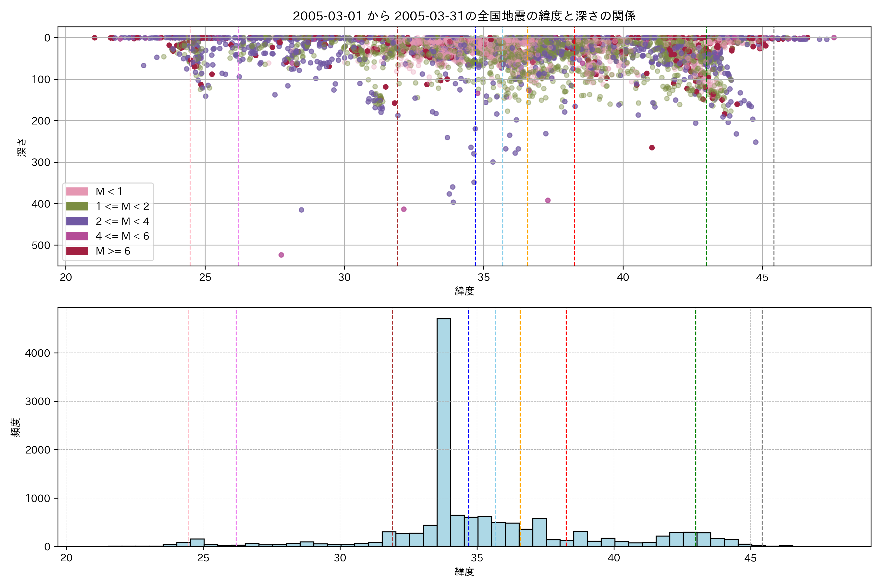The width and height of the screenshot is (882, 588).
Task: Click the '45' tick label under the histogram
Action: click(x=750, y=558)
